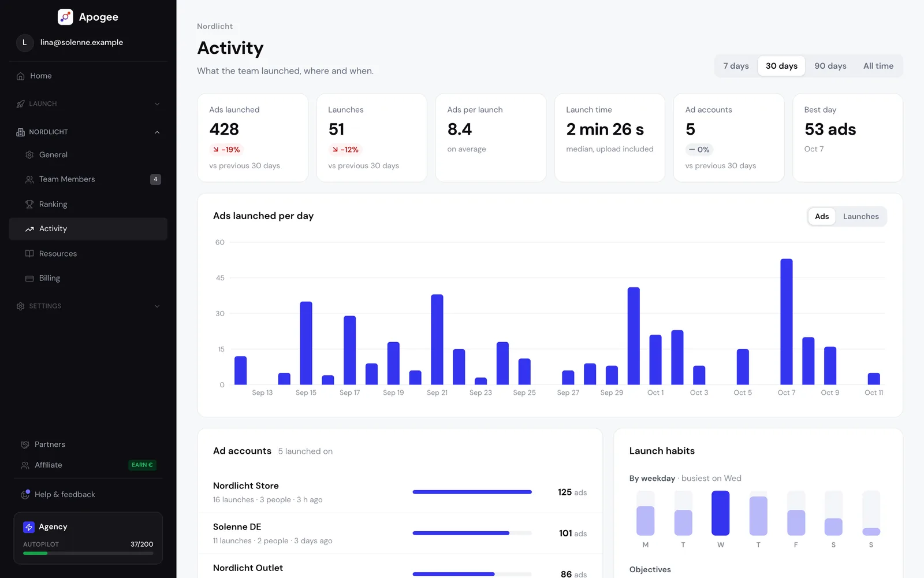Click the Agency lightning bolt icon
Image resolution: width=924 pixels, height=578 pixels.
(x=29, y=527)
